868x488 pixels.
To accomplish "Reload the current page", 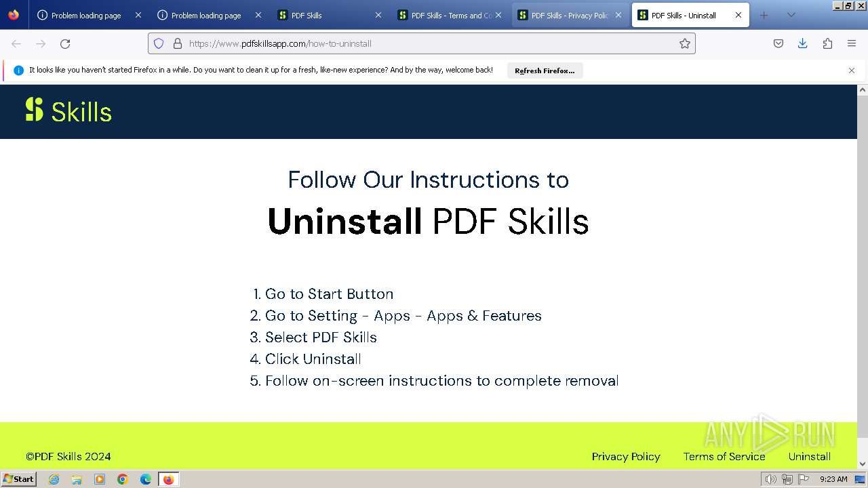I will tap(65, 43).
